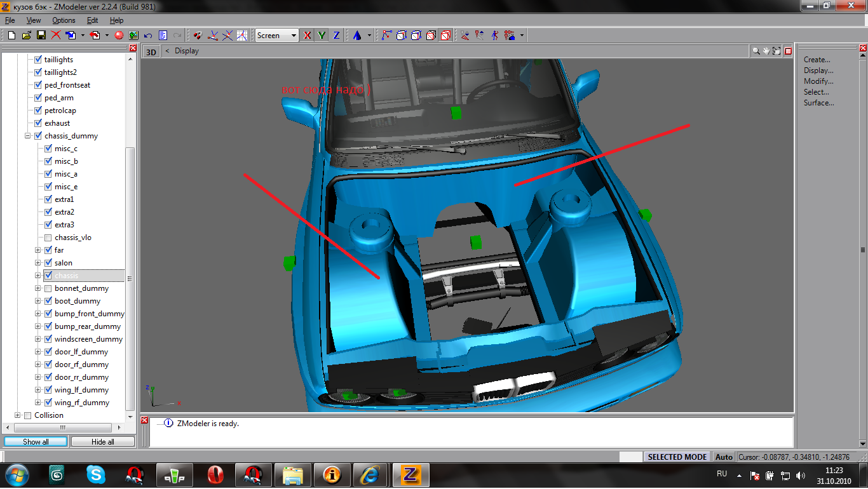Uncheck the exhaust object checkbox
This screenshot has width=868, height=489.
point(38,123)
